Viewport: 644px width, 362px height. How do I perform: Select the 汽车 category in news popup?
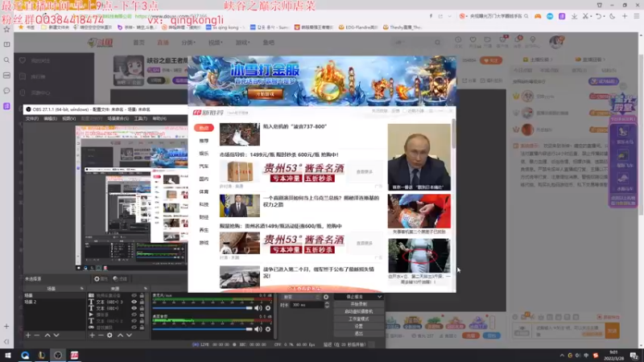(204, 167)
